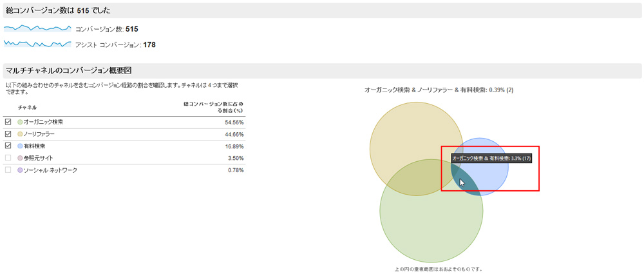Image resolution: width=644 pixels, height=274 pixels.
Task: Click the コンバージョン数: 515 value
Action: 107,29
